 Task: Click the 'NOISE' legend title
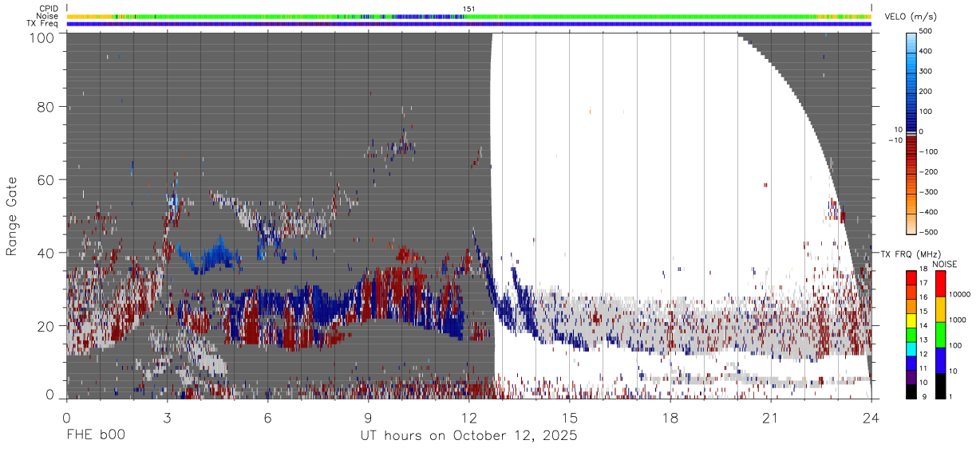(944, 264)
